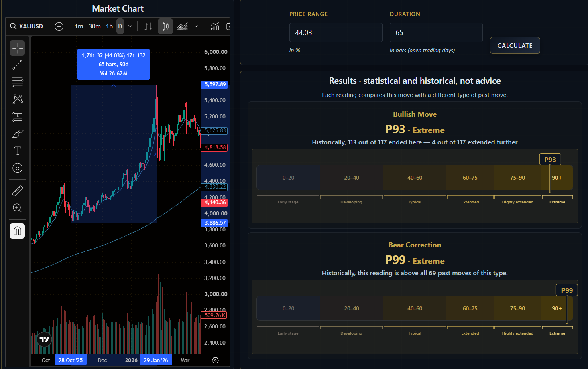Click the Bear Correction heading

click(415, 245)
